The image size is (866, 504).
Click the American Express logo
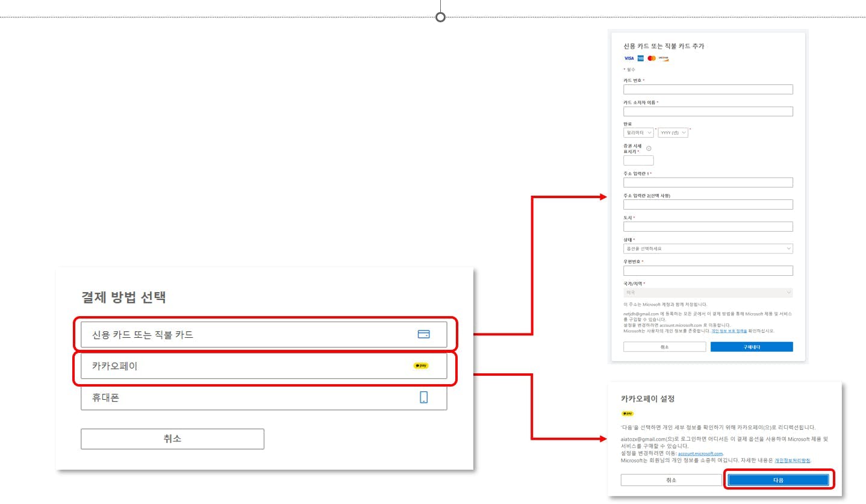click(x=641, y=58)
